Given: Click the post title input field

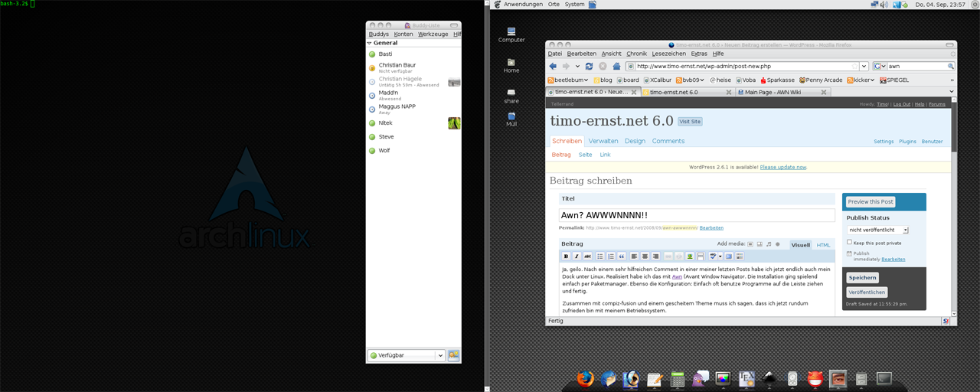Looking at the screenshot, I should 697,215.
